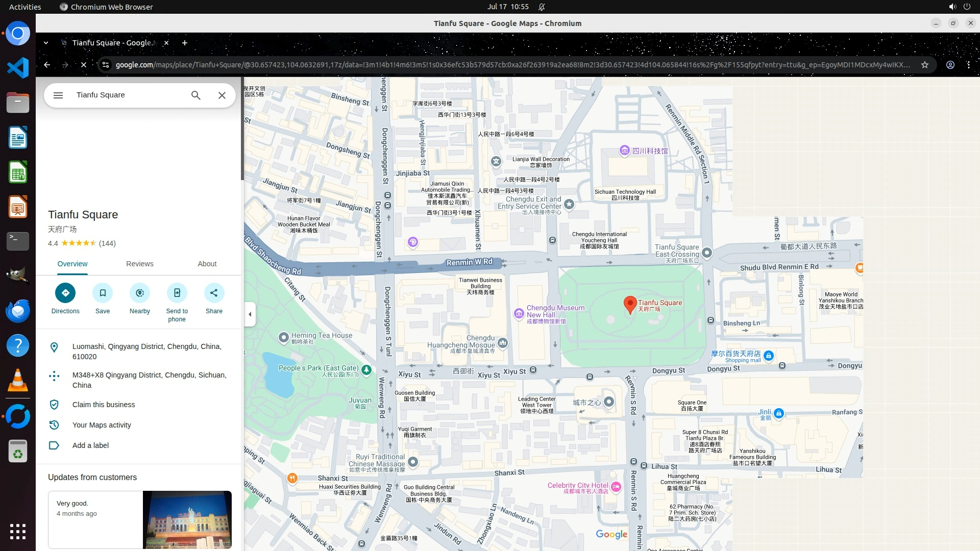Switch to the Reviews tab
Screen dimensions: 980x551
tap(139, 264)
